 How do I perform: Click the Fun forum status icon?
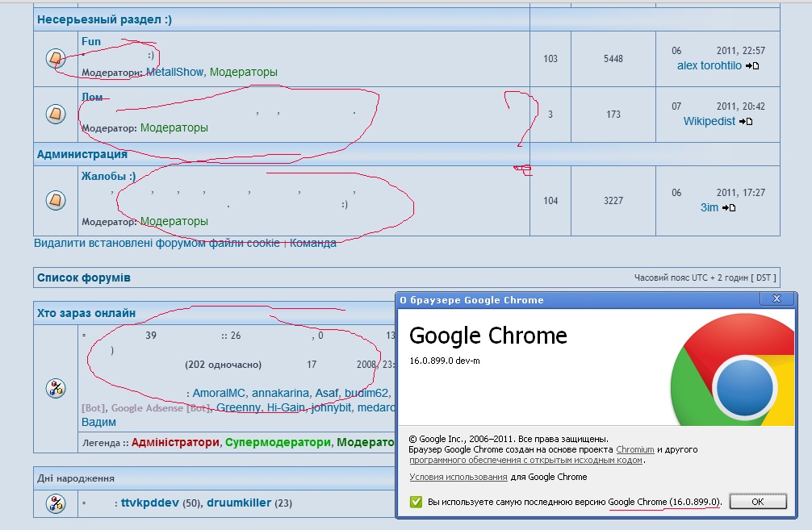click(56, 58)
